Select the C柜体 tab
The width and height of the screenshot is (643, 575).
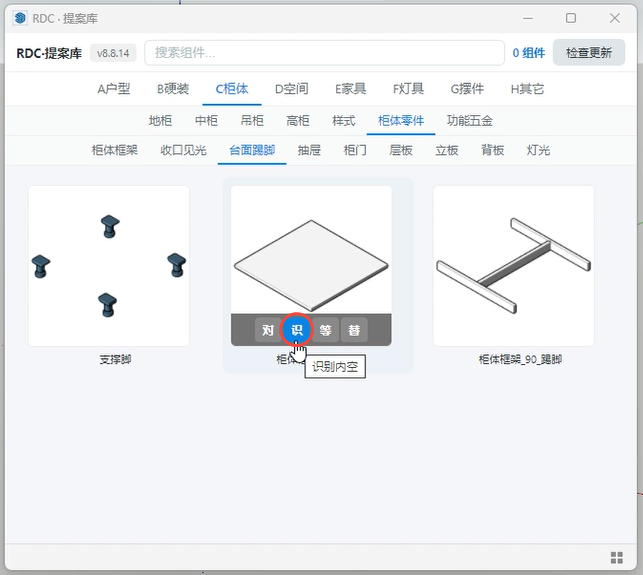tap(232, 89)
